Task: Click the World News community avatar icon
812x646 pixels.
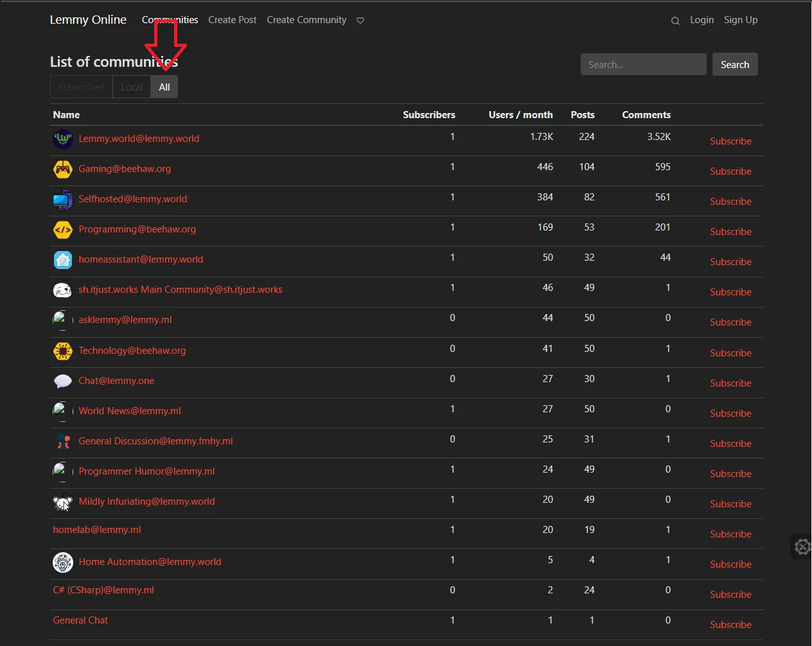Action: coord(63,411)
